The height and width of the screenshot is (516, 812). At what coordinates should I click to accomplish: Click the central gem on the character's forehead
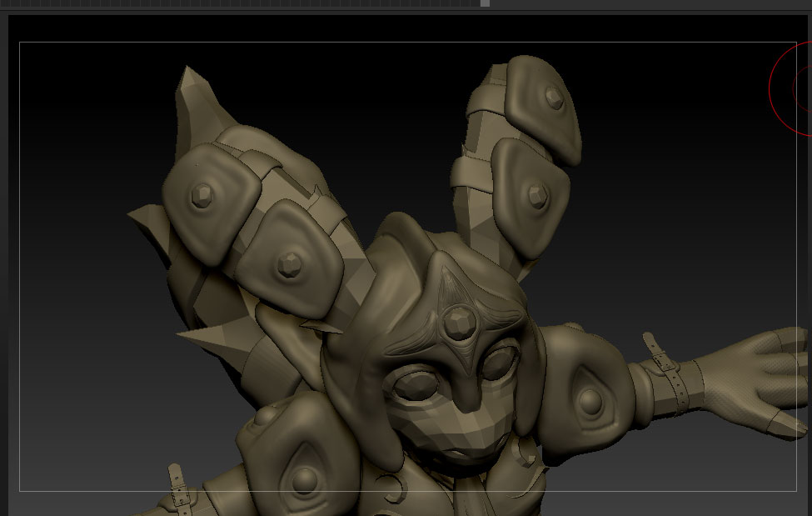459,323
